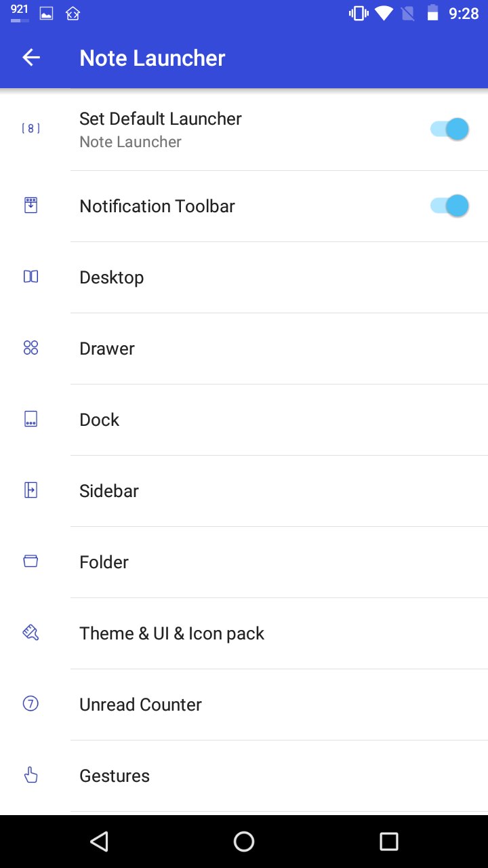488x868 pixels.
Task: Tap the Theme paint bucket icon
Action: point(30,633)
